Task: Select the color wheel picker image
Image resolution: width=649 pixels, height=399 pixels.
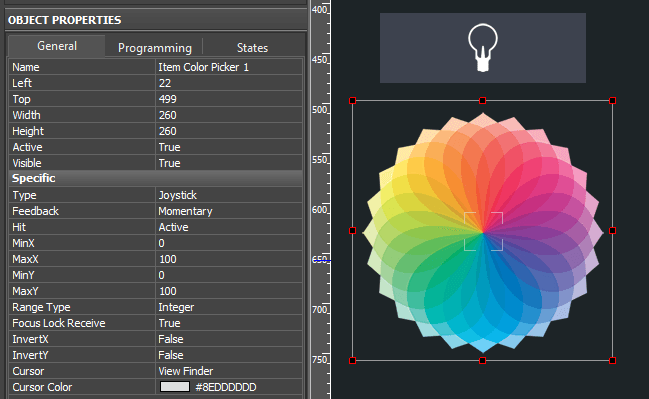Action: click(483, 233)
